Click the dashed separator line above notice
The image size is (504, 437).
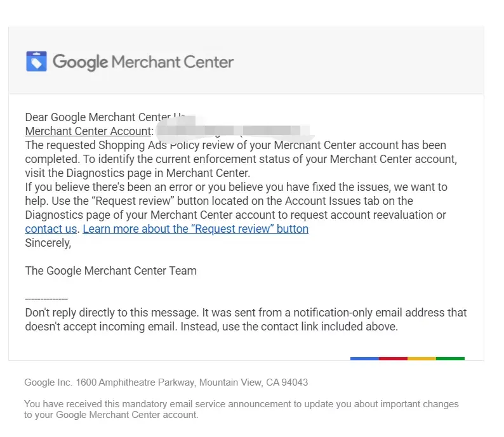tap(46, 299)
